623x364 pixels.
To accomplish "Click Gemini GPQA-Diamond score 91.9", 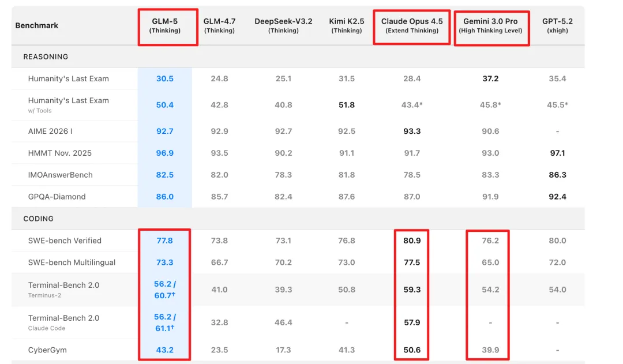I will pyautogui.click(x=490, y=197).
